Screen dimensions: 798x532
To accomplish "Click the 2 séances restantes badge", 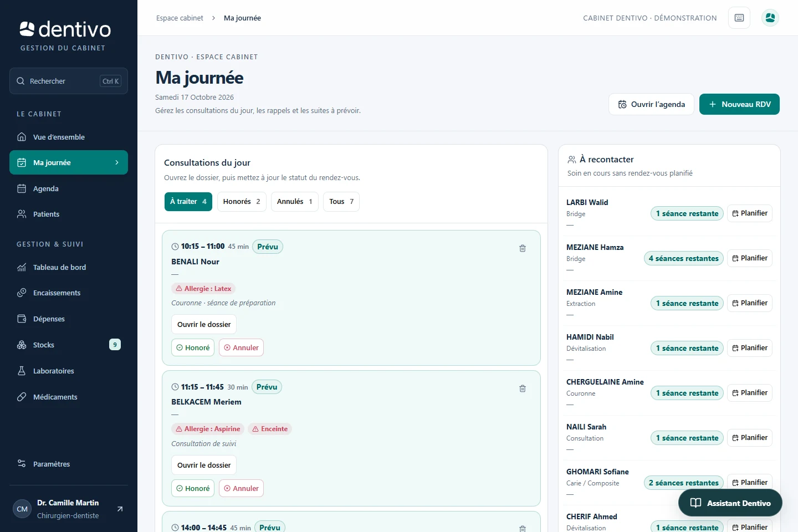I will pos(683,483).
